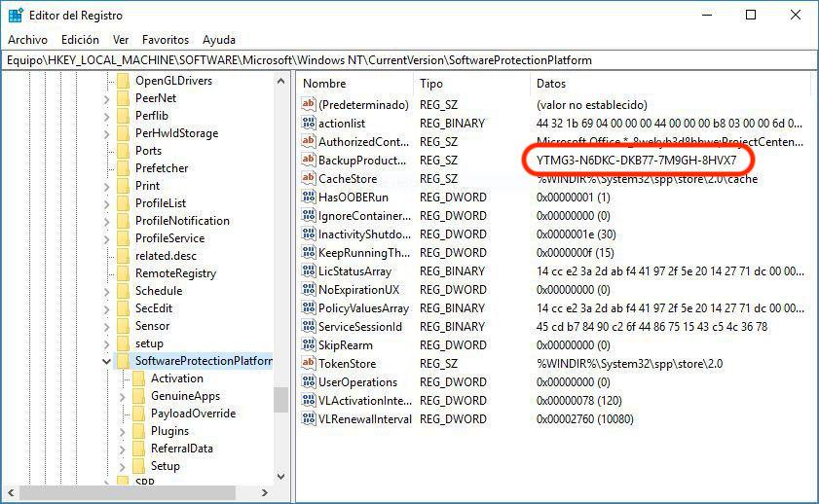The image size is (819, 504).
Task: Select the PerHwIdStorage key
Action: (x=176, y=133)
